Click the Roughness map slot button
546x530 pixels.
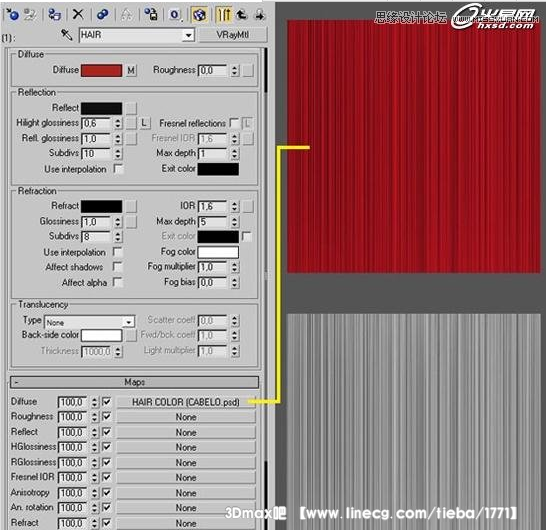248,70
